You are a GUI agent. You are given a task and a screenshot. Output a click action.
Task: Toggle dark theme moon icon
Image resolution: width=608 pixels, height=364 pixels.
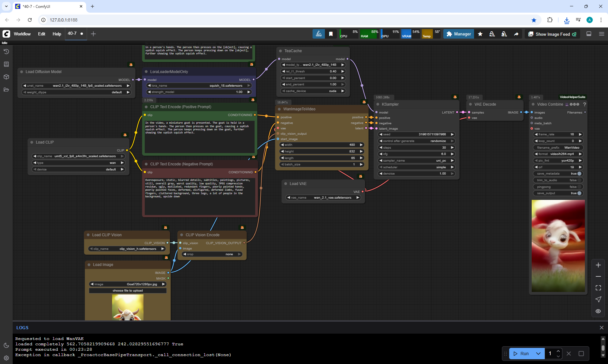coord(6,345)
